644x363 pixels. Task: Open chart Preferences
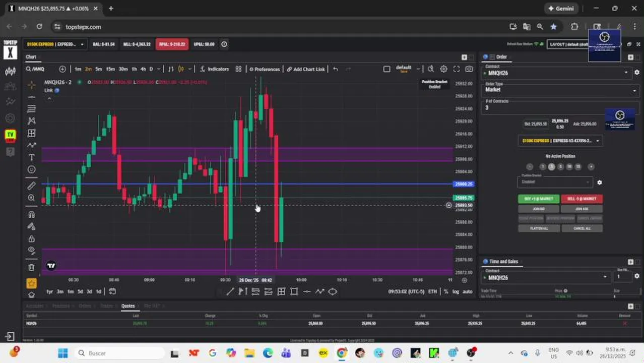pos(265,69)
